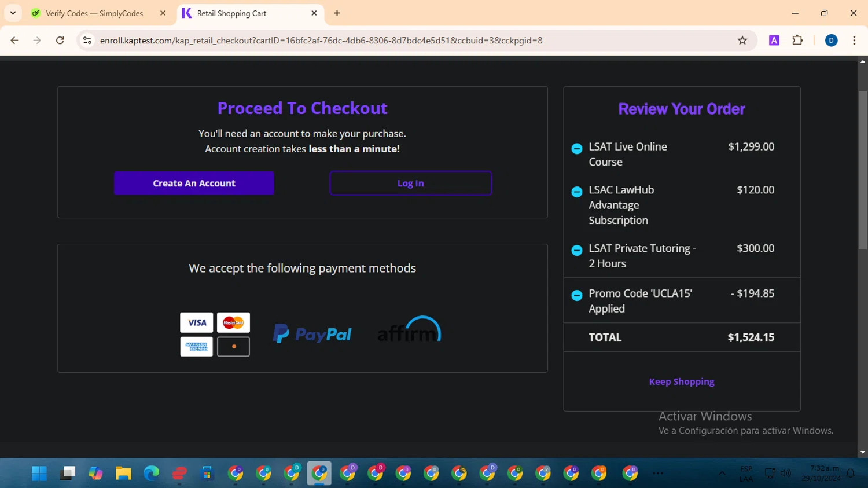
Task: Open Microsoft Edge from the taskbar
Action: (x=152, y=474)
